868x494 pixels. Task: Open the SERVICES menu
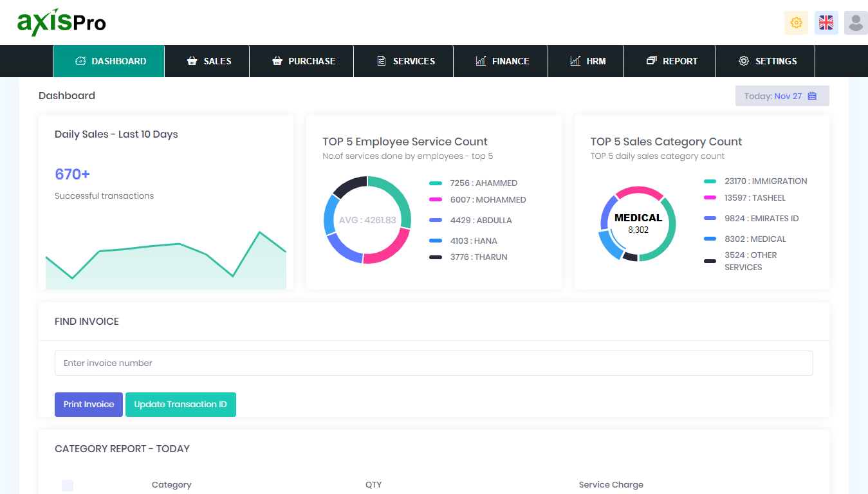pos(404,61)
